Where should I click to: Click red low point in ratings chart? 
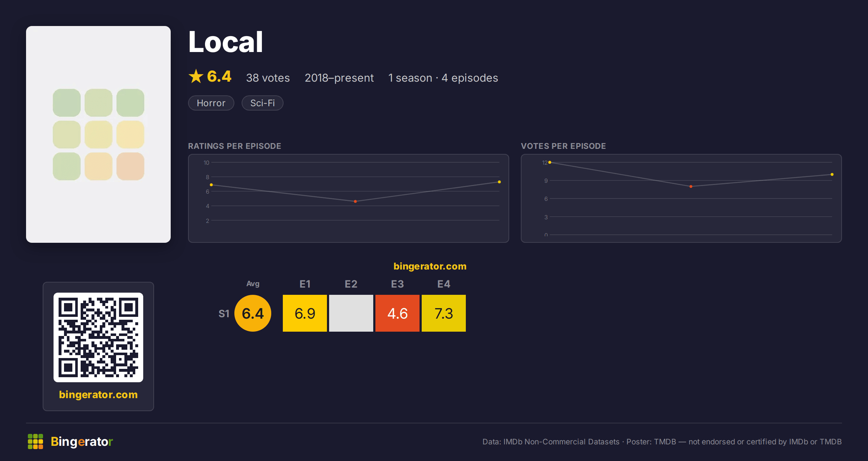coord(356,201)
